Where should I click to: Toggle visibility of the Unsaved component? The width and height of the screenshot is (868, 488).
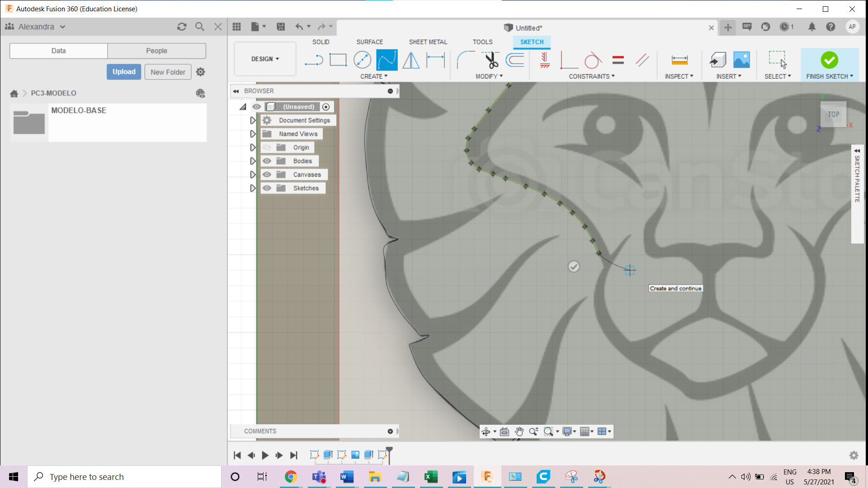256,107
